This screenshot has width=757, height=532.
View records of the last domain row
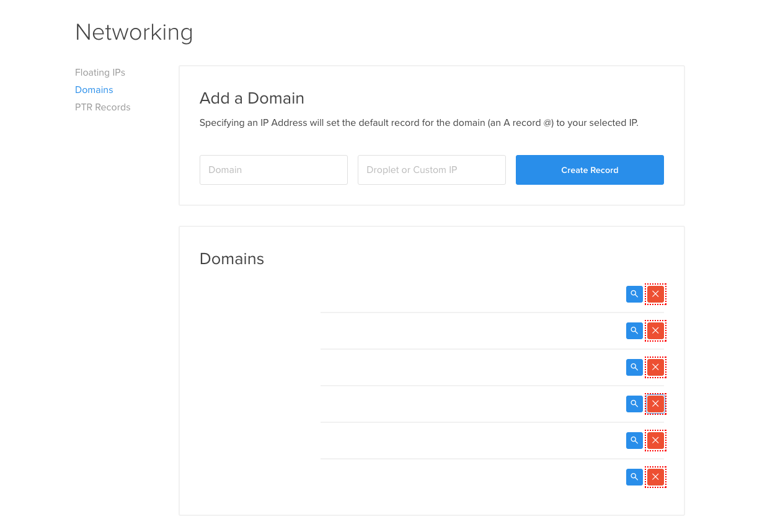click(634, 477)
